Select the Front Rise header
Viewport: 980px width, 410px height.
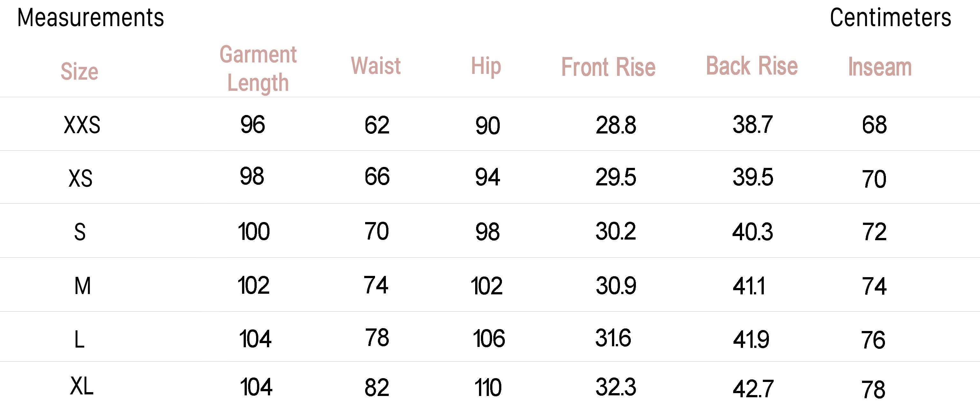(x=608, y=67)
